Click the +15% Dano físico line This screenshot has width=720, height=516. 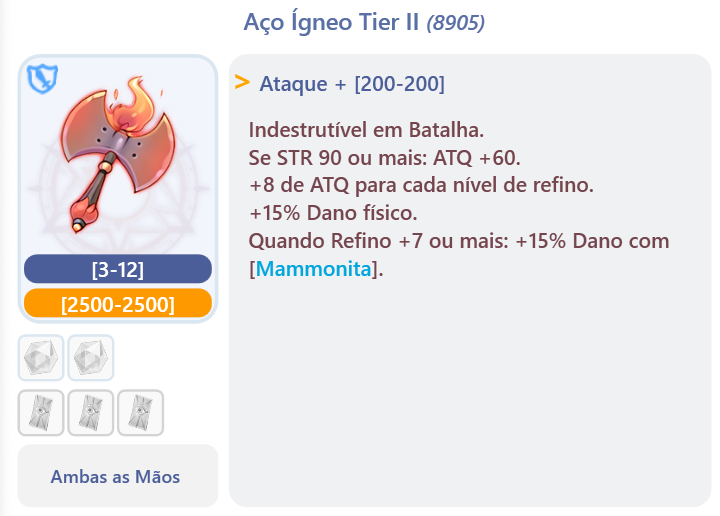click(x=333, y=213)
